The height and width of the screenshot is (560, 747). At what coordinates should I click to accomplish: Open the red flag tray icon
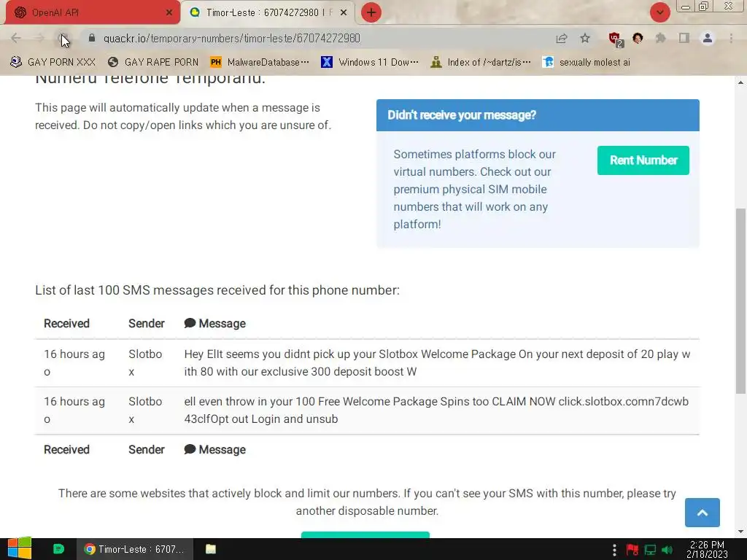632,550
